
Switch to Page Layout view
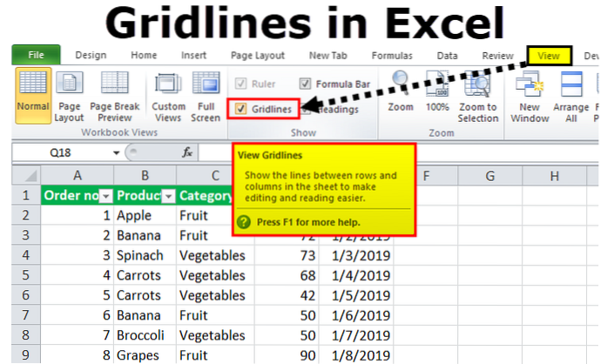(x=69, y=96)
